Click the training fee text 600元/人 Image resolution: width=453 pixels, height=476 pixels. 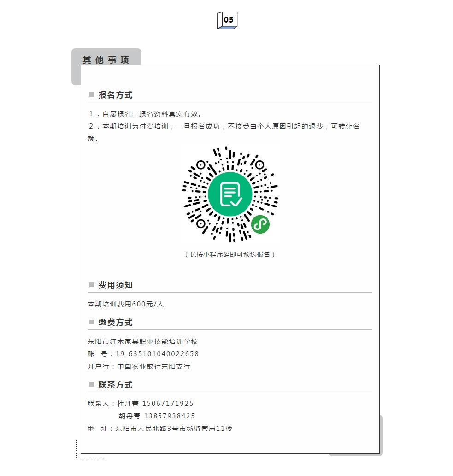[x=148, y=304]
